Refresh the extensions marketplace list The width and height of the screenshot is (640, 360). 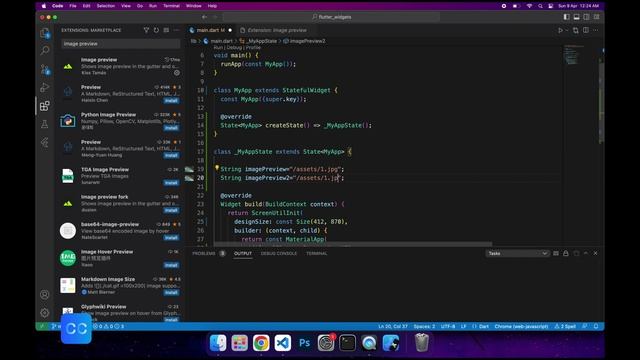156,30
